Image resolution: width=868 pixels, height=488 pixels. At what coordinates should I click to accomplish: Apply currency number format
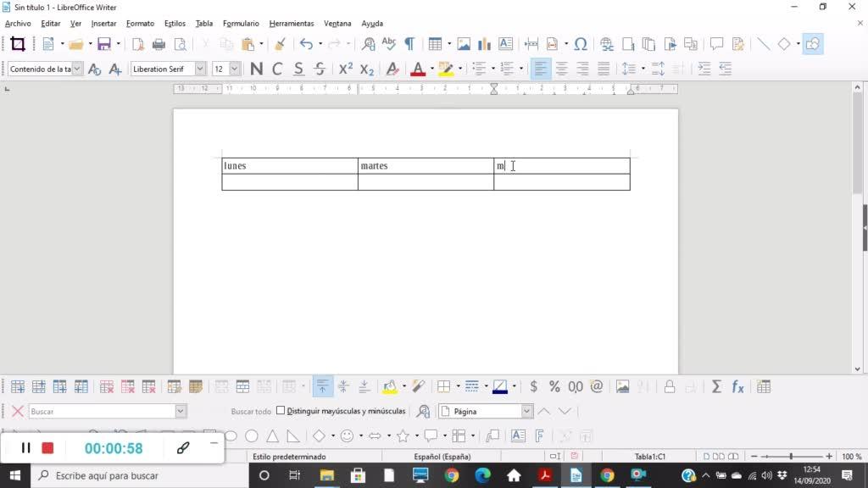coord(534,386)
